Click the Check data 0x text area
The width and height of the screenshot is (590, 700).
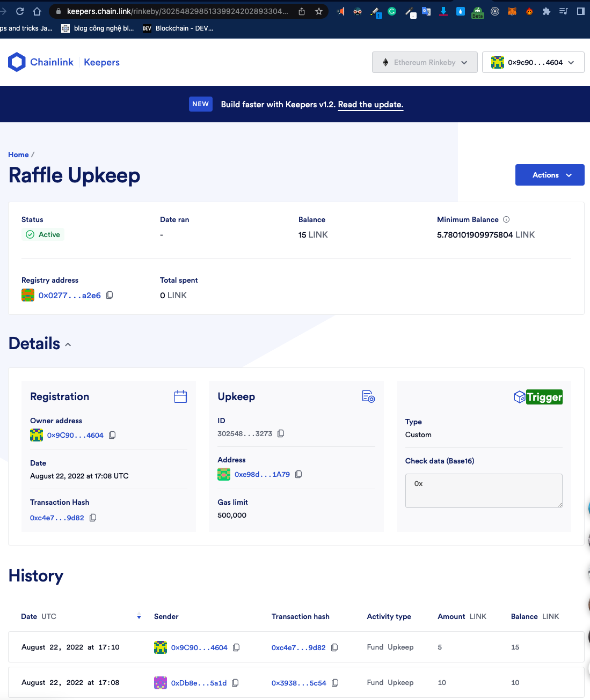pyautogui.click(x=484, y=491)
